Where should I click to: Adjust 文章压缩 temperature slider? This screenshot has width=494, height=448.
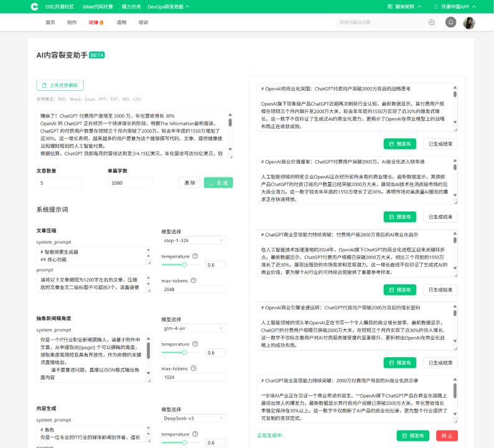184,264
